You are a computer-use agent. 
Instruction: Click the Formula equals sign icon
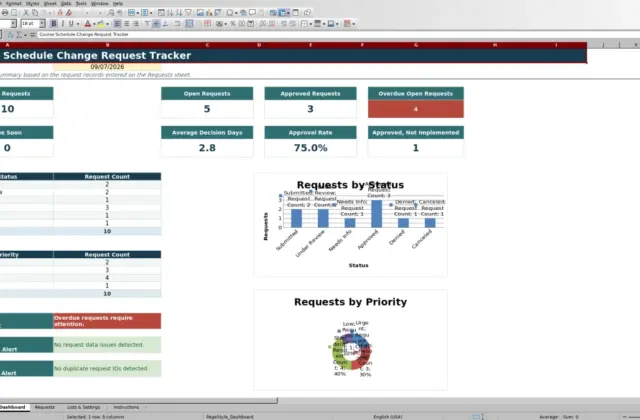click(33, 35)
